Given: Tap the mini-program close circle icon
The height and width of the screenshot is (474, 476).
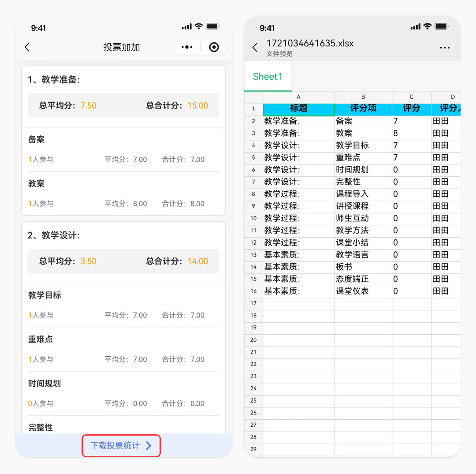Looking at the screenshot, I should click(214, 47).
